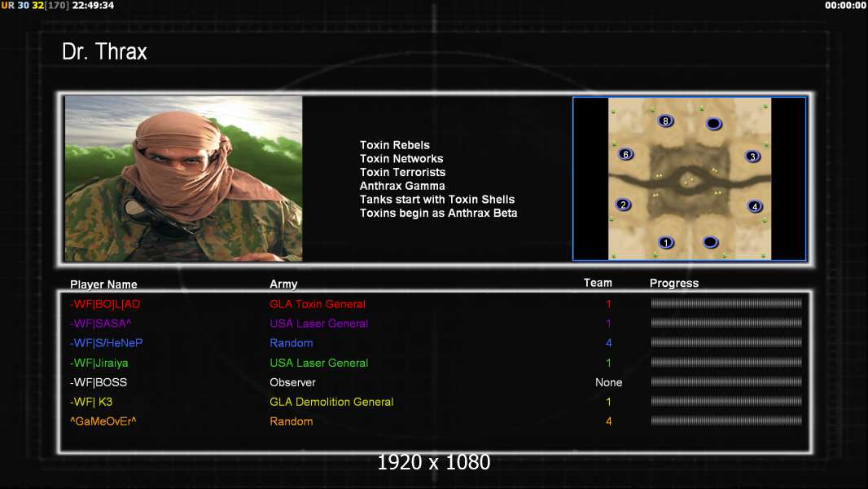This screenshot has width=868, height=489.
Task: Click the Toxin Rebels ability text
Action: click(x=395, y=145)
